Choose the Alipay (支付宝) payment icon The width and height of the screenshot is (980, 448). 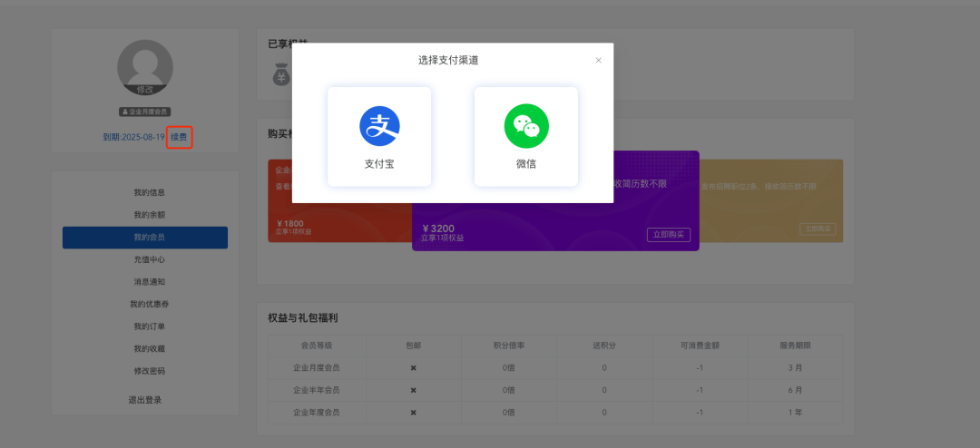click(379, 126)
